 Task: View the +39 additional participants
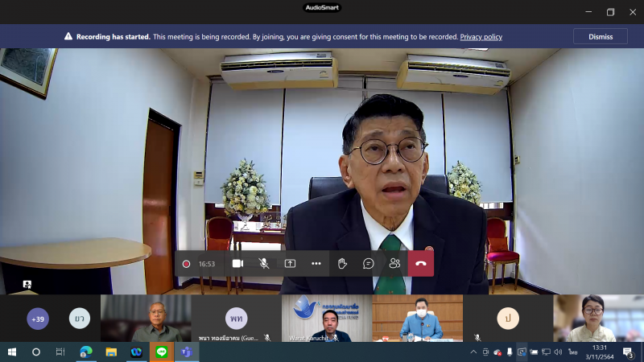[38, 319]
